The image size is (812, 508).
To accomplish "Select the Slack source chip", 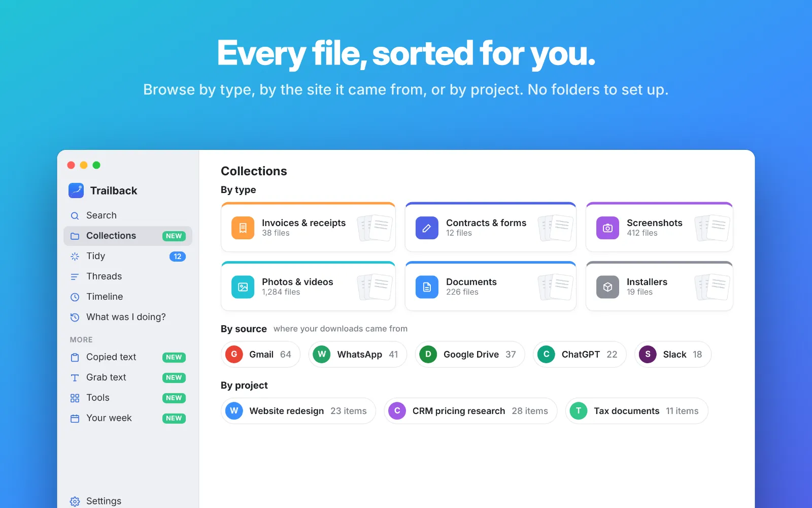I will tap(673, 354).
